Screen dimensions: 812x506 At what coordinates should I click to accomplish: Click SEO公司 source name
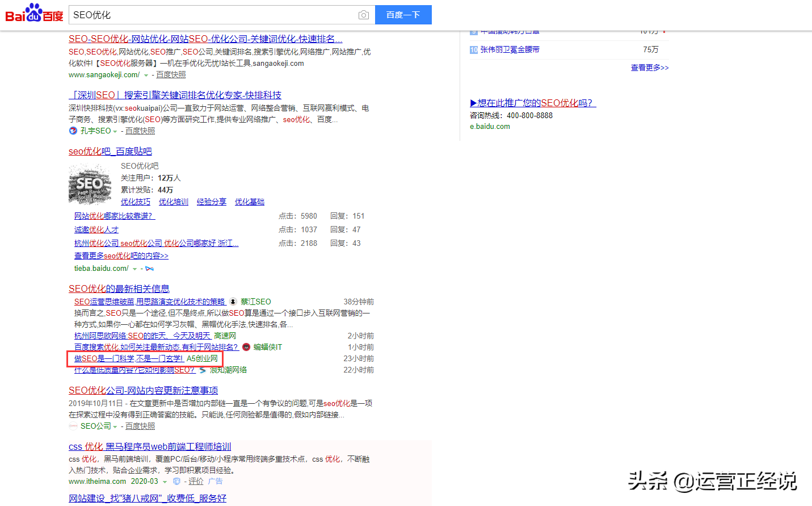tap(96, 426)
